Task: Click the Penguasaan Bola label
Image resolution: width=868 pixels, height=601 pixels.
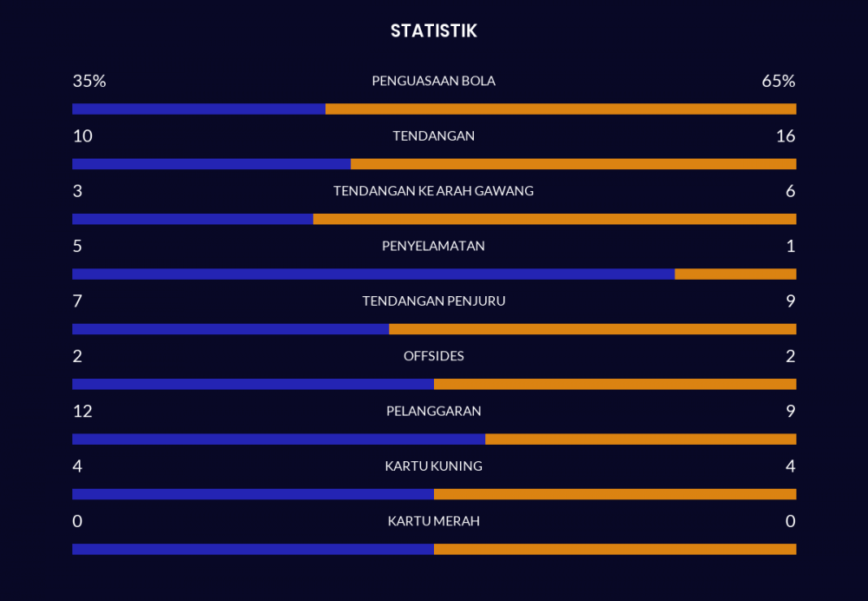Action: [x=433, y=81]
